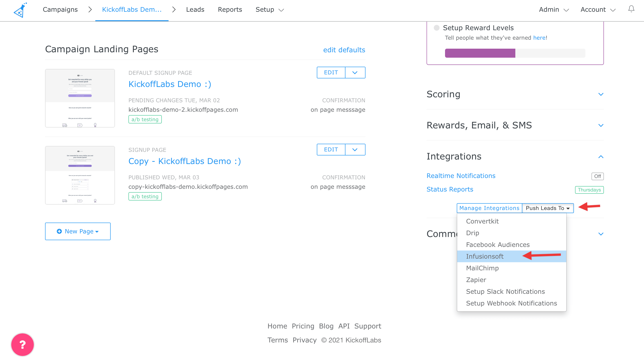Image resolution: width=644 pixels, height=360 pixels.
Task: Click the breadcrumb chevron after Campaigns
Action: (90, 9)
